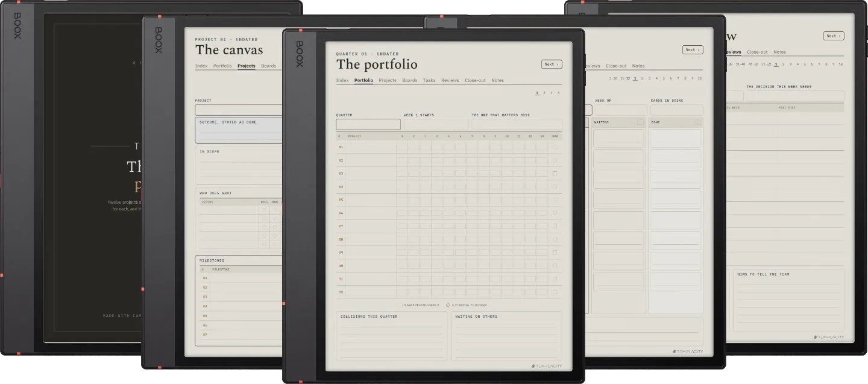Viewport: 868px width, 384px height.
Task: Open the Boards tab on the canvas page
Action: (269, 66)
